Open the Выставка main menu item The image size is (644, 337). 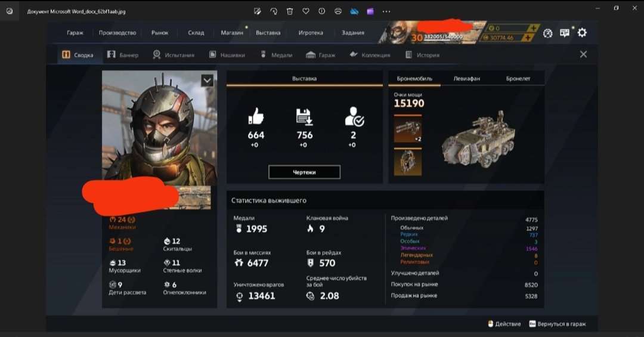coord(268,32)
